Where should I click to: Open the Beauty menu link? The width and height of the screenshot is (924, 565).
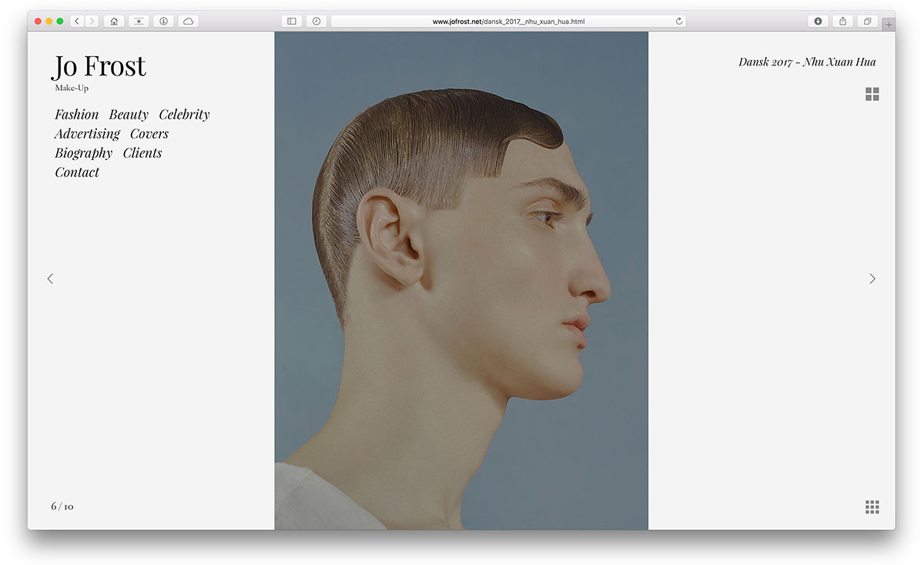(129, 115)
